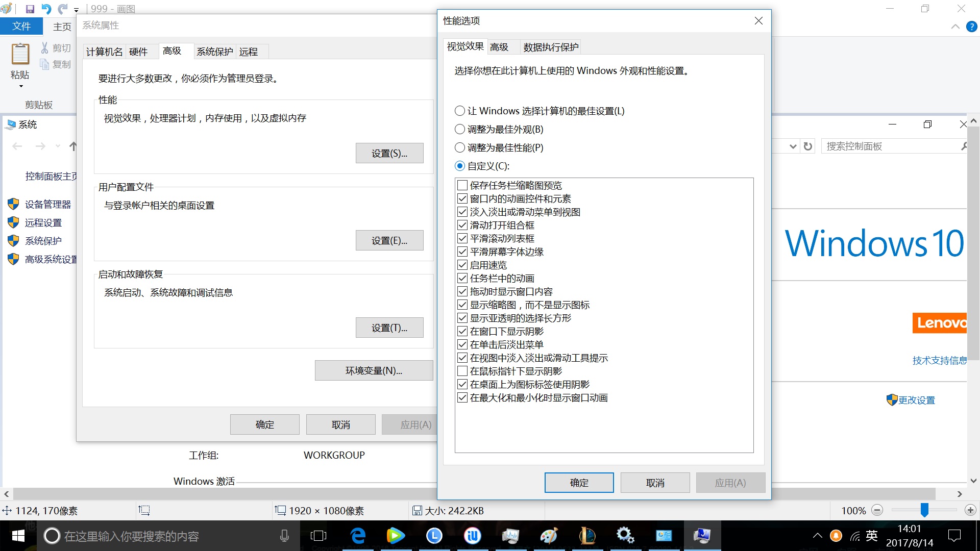Click the Redo icon in Paint

[x=62, y=8]
